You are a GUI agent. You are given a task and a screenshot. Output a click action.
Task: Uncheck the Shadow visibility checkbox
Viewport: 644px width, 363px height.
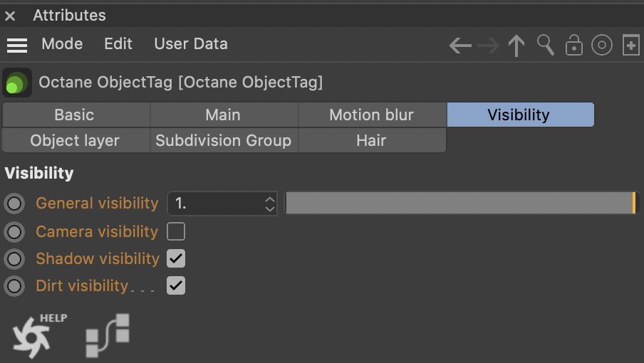(176, 258)
